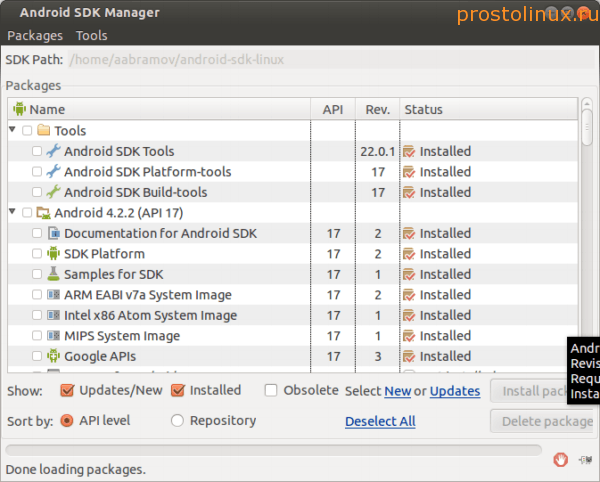Check the Google APIs checkbox
This screenshot has width=600, height=482.
click(x=37, y=356)
